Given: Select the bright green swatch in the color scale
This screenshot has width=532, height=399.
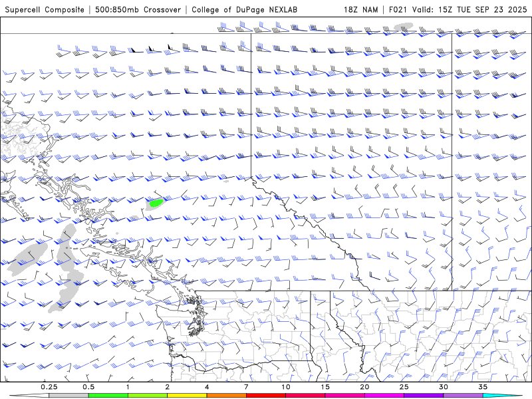Looking at the screenshot, I should coord(108,396).
